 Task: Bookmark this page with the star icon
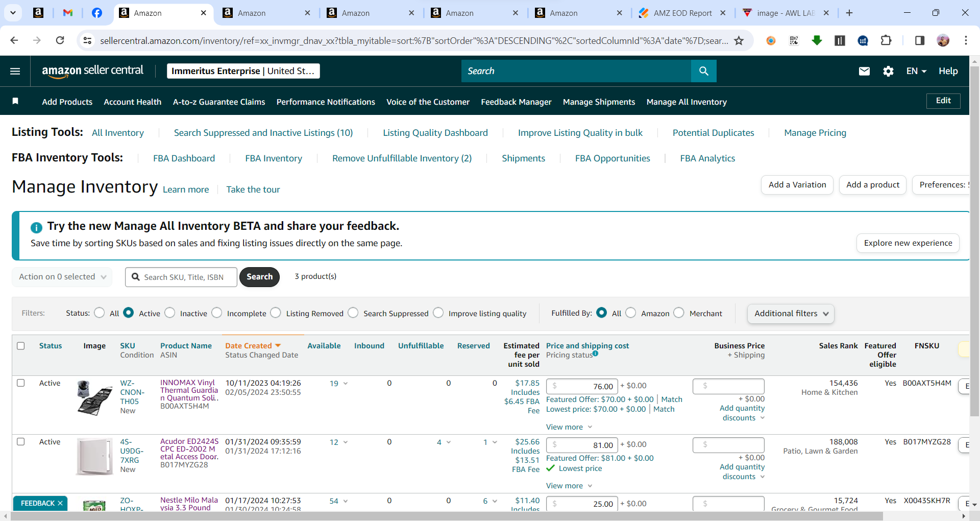[x=739, y=40]
